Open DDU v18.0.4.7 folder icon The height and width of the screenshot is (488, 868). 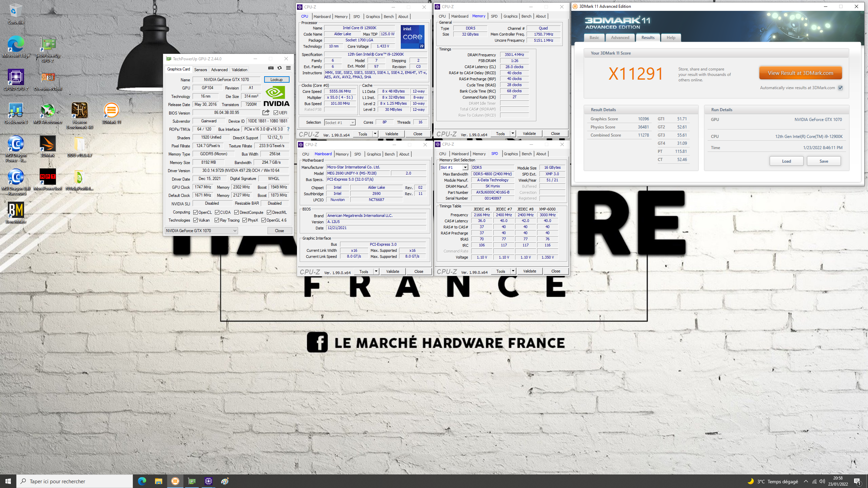click(79, 147)
